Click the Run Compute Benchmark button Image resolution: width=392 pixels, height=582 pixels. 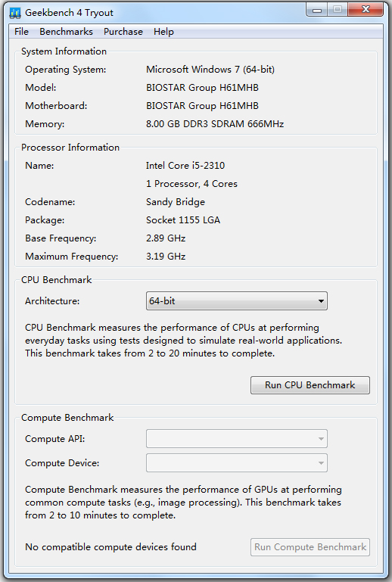tap(310, 547)
